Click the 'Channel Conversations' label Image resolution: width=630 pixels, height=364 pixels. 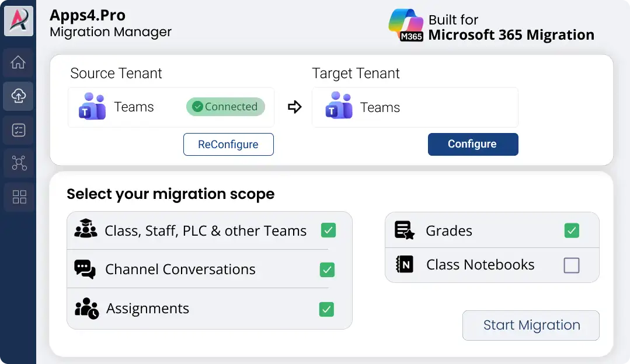[x=180, y=269]
